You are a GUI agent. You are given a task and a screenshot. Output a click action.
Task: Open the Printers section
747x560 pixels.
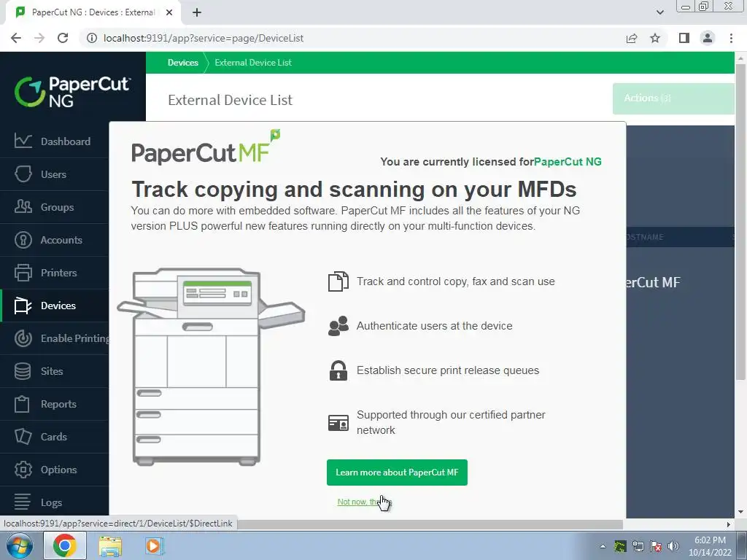(58, 273)
